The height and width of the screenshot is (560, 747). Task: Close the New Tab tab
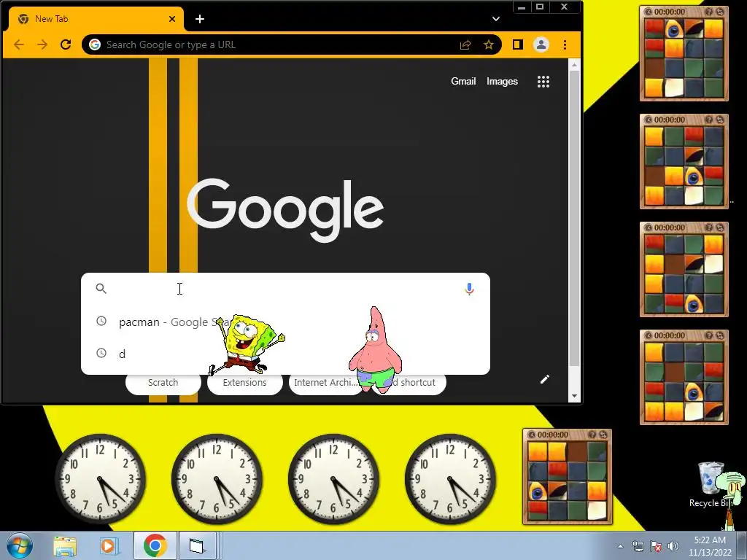(x=172, y=19)
